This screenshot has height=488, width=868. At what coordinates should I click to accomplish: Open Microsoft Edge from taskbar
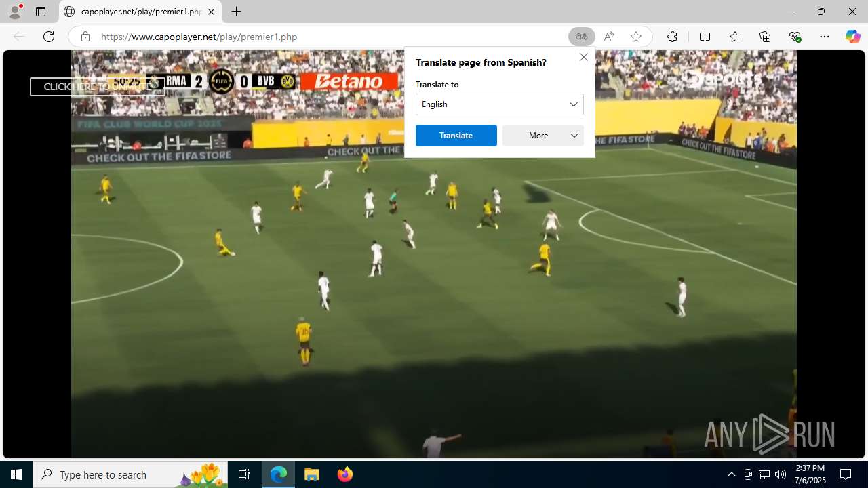(279, 474)
